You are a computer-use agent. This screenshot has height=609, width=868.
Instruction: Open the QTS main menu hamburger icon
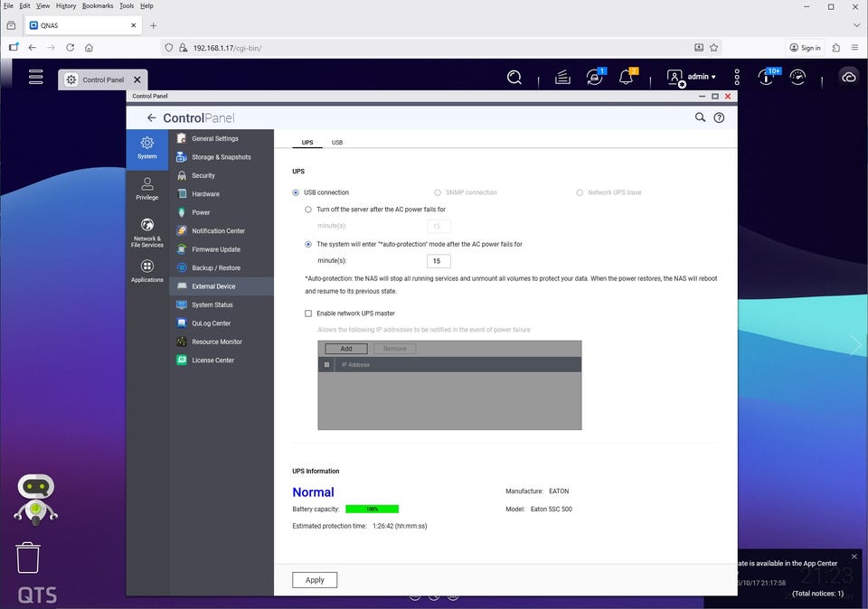(x=35, y=77)
